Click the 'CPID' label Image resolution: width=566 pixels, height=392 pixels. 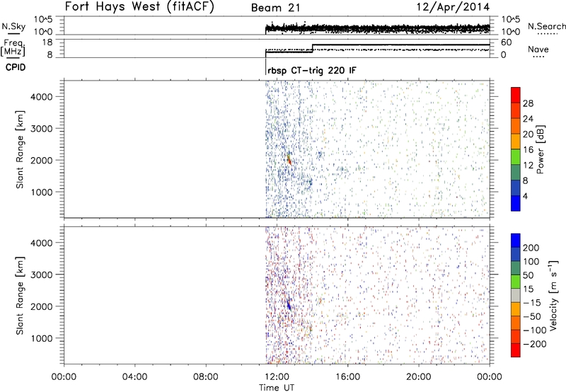(x=16, y=67)
